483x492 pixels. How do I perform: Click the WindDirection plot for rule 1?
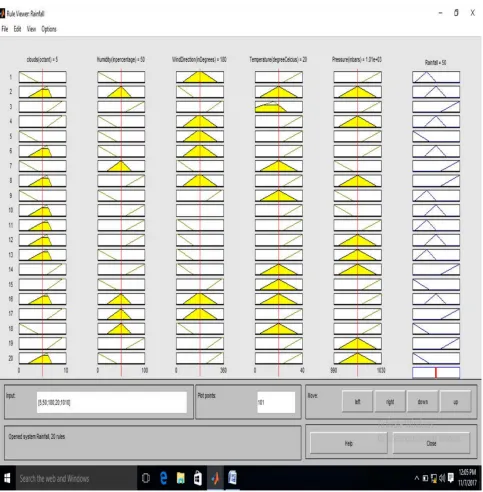[200, 77]
